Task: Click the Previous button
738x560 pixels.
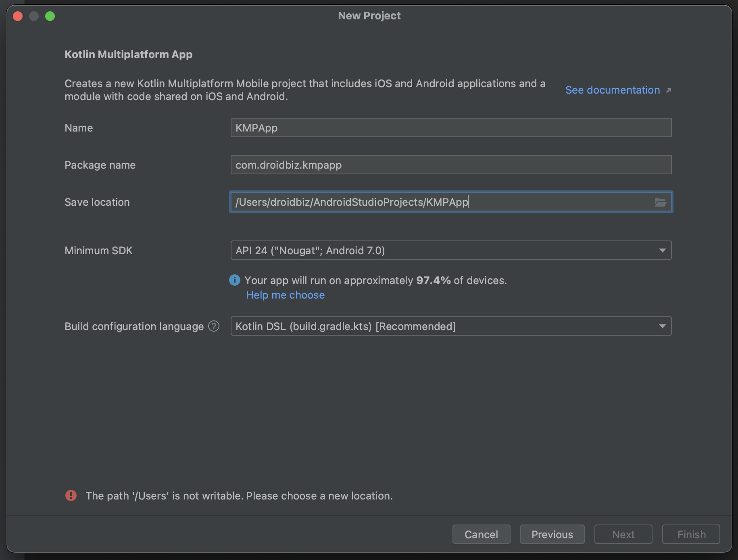Action: (552, 534)
